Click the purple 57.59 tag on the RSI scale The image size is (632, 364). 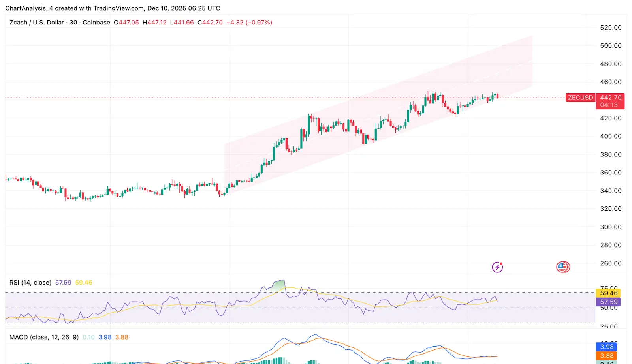(x=608, y=302)
